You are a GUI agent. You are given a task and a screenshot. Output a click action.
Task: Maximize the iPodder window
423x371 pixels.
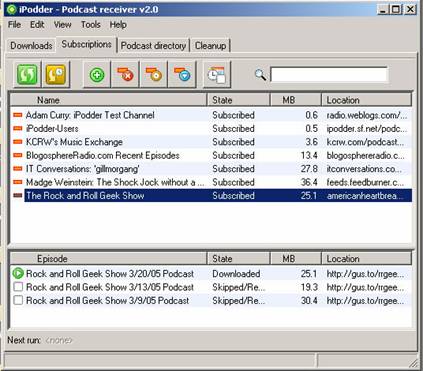(x=396, y=9)
